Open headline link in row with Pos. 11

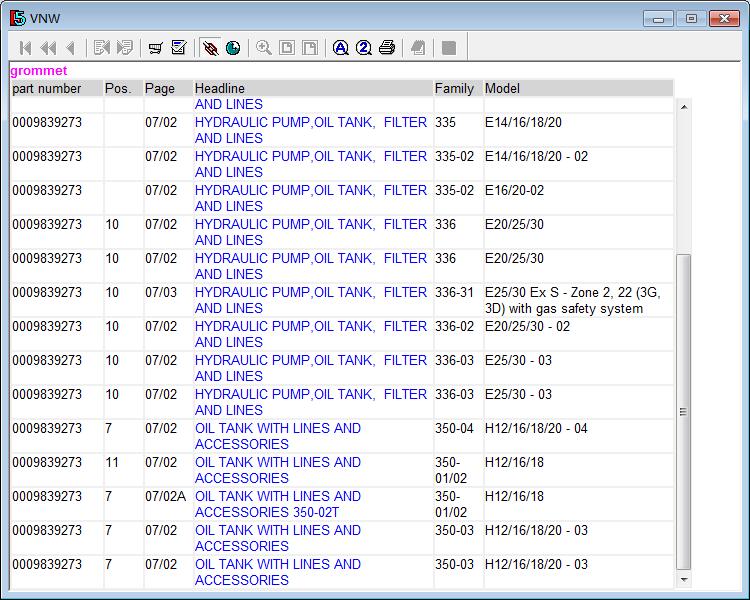coord(278,470)
